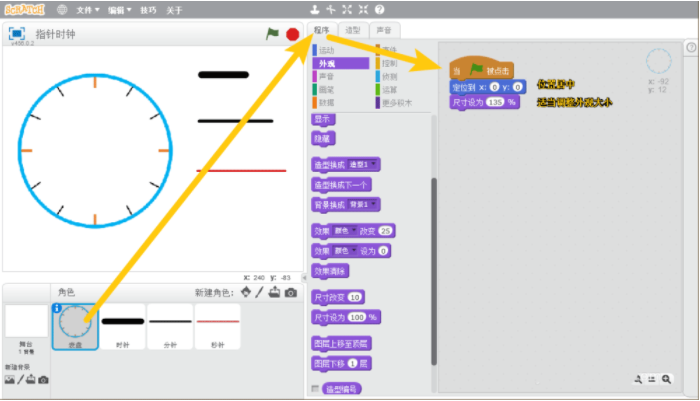Select the 时针 sprite thumbnail
The width and height of the screenshot is (700, 401).
(122, 326)
